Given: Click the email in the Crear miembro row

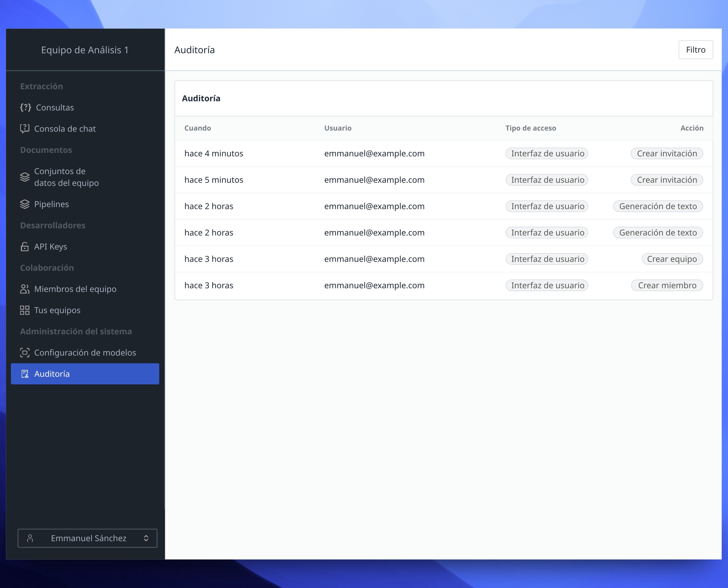Looking at the screenshot, I should point(374,286).
